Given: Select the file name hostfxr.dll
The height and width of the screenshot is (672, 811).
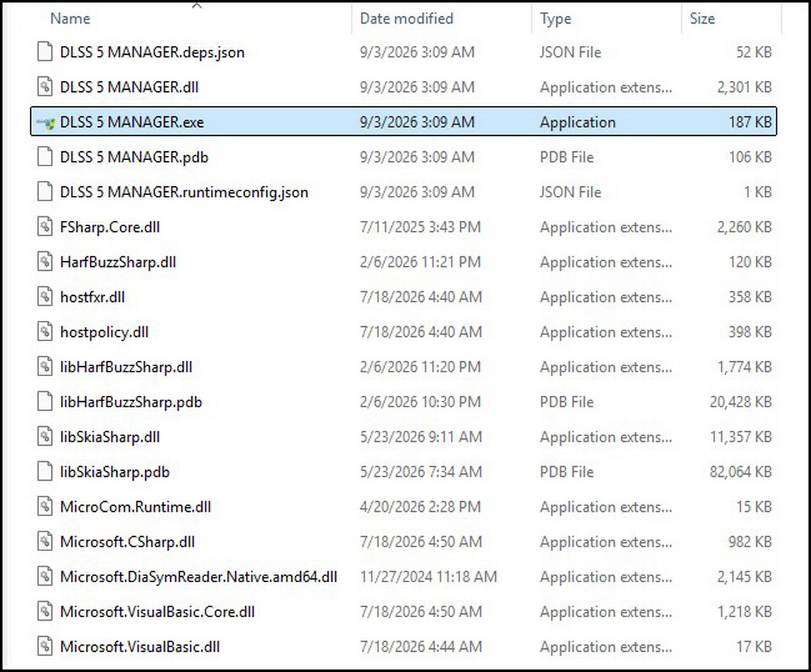Looking at the screenshot, I should (93, 297).
